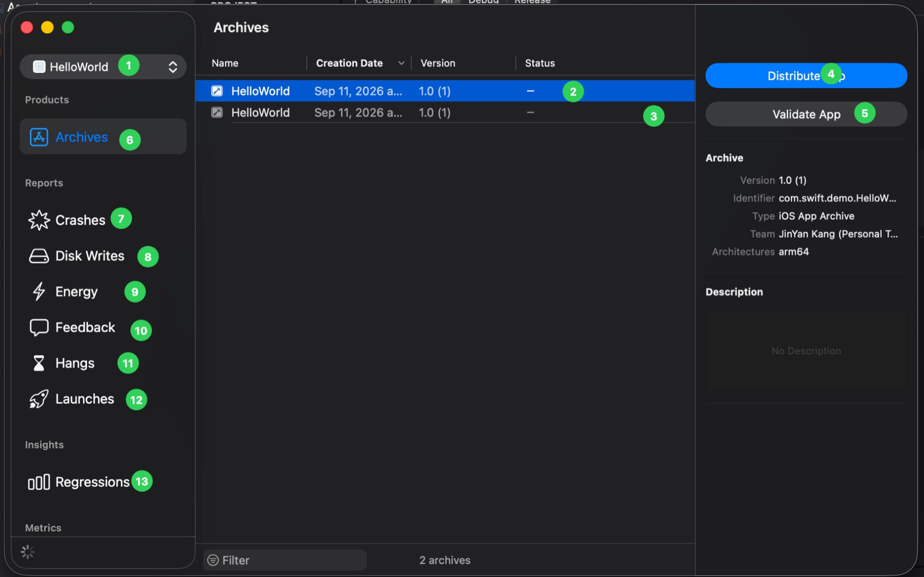Sort archives by Name column
The height and width of the screenshot is (577, 924).
point(225,63)
